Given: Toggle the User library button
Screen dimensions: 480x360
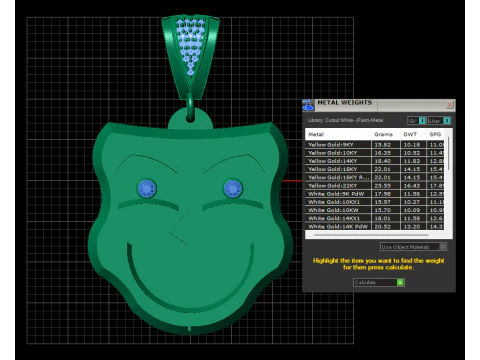Looking at the screenshot, I should point(439,121).
